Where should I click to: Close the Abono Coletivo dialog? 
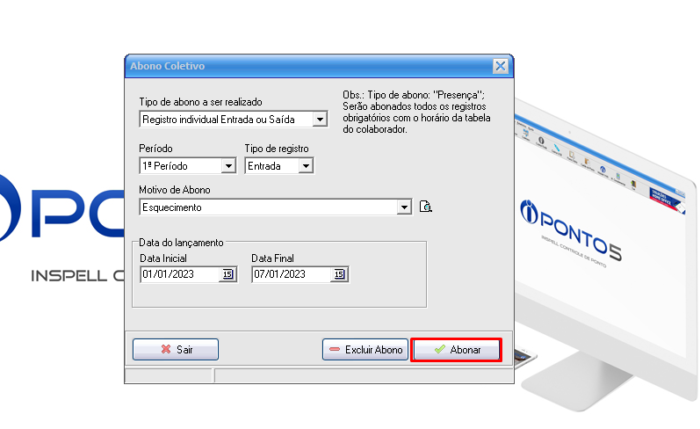[x=501, y=66]
